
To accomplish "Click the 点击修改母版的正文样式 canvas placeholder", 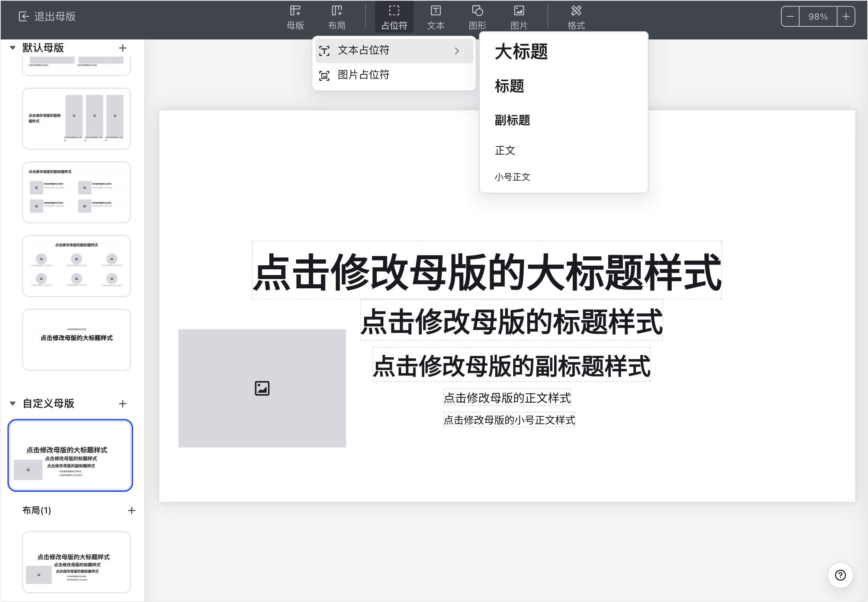I will pyautogui.click(x=507, y=398).
